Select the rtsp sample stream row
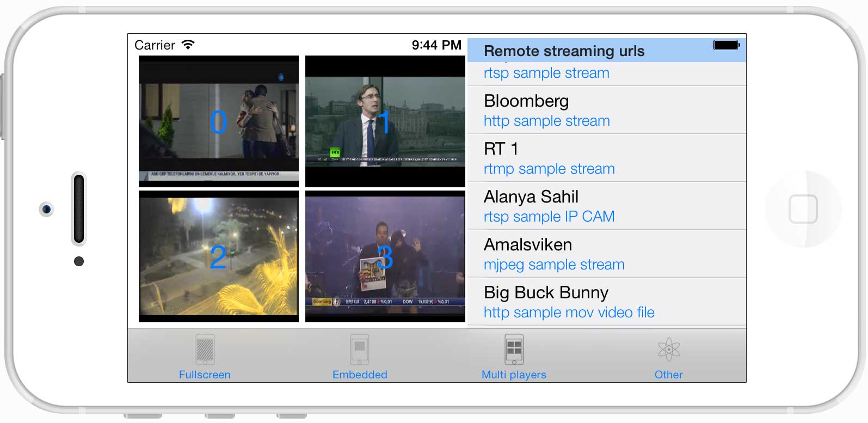 607,73
